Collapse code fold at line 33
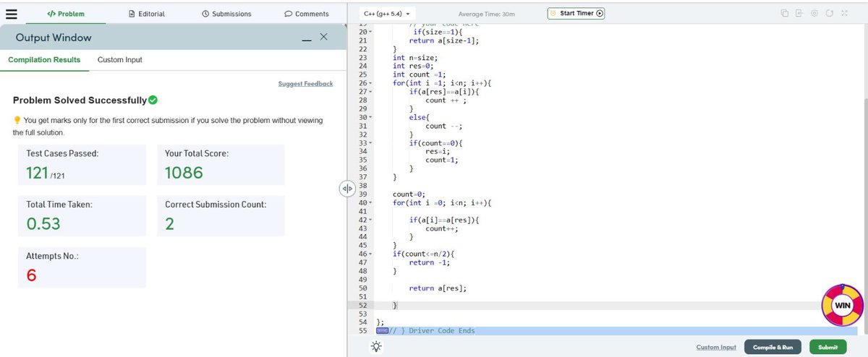This screenshot has height=357, width=868. coord(370,143)
